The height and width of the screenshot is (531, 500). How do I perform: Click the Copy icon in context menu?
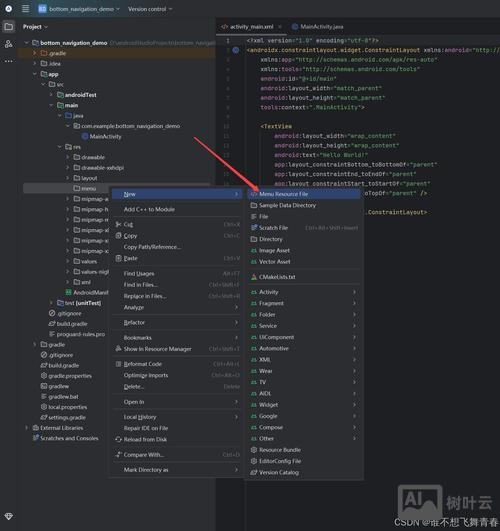[118, 236]
